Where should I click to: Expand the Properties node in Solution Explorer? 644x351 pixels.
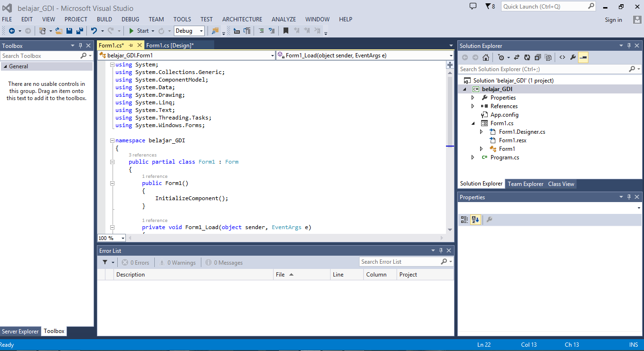coord(473,98)
